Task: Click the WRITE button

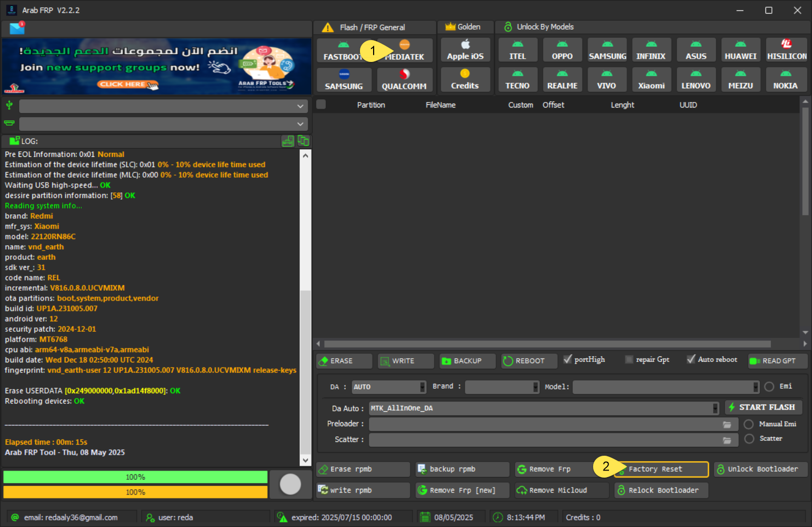Action: coord(406,361)
